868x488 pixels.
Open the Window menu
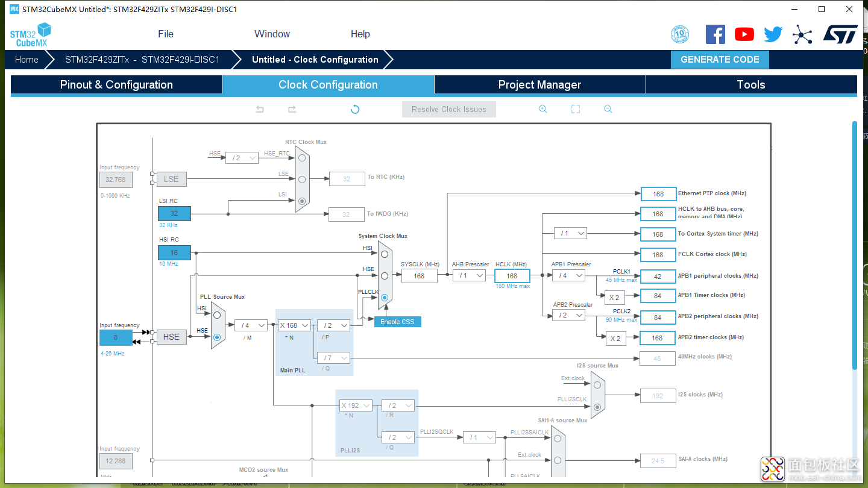tap(272, 34)
